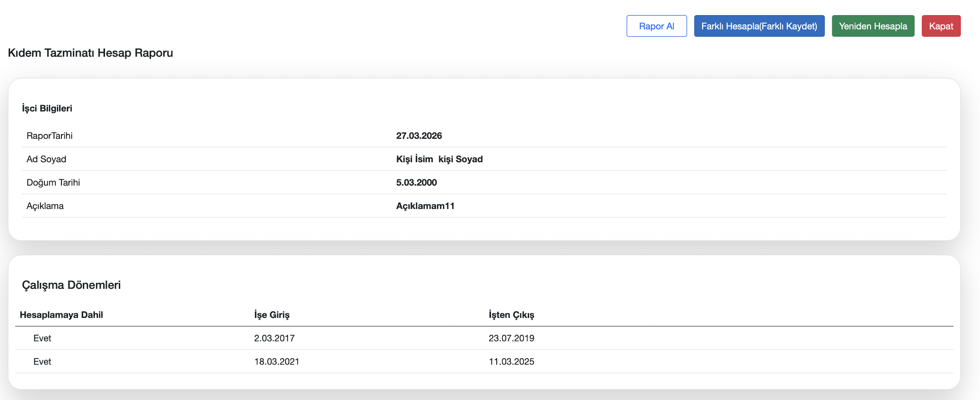The height and width of the screenshot is (400, 980).
Task: Click the Hesaplamaya Dahil column header
Action: click(x=61, y=315)
